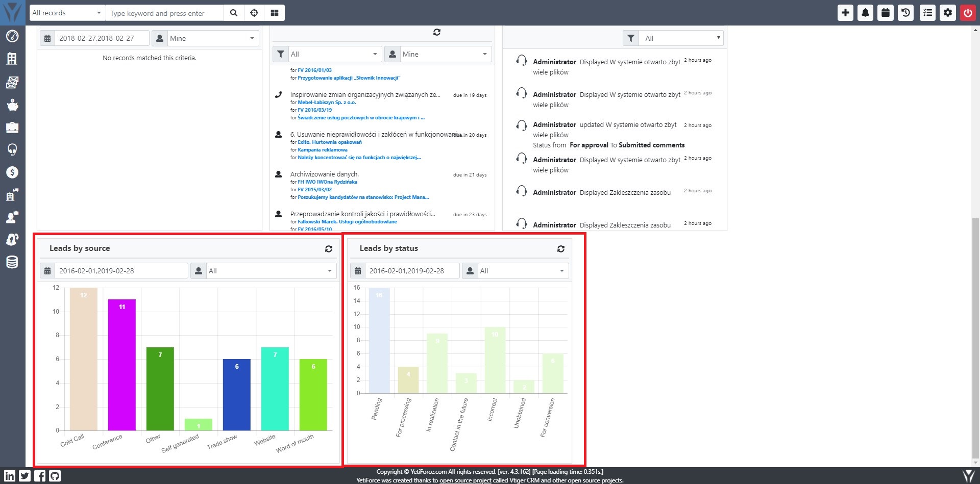Open the task list icon in top bar
Viewport: 980px width, 484px height.
tap(928, 13)
